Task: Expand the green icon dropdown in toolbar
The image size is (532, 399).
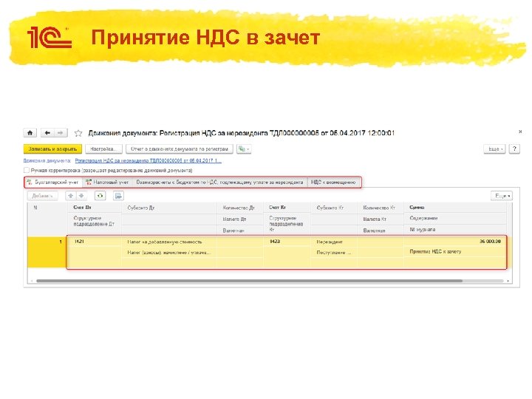Action: (x=244, y=149)
